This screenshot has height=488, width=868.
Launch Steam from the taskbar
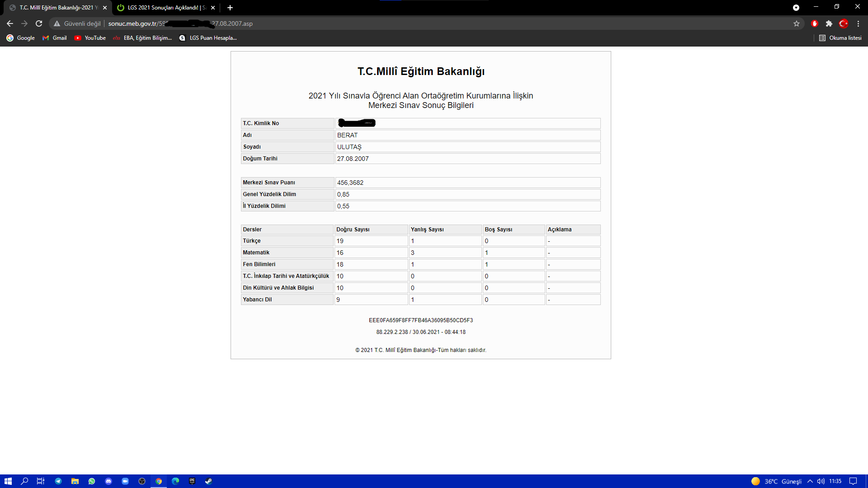coord(208,481)
